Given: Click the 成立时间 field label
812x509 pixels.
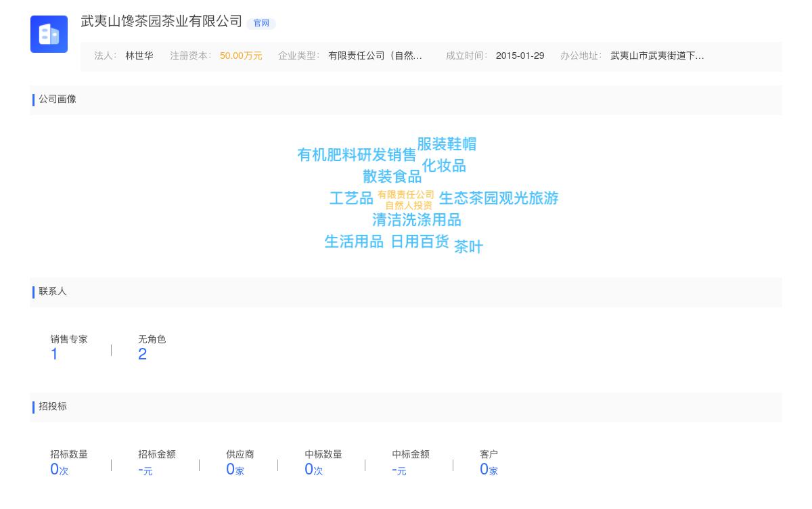Looking at the screenshot, I should (x=466, y=56).
